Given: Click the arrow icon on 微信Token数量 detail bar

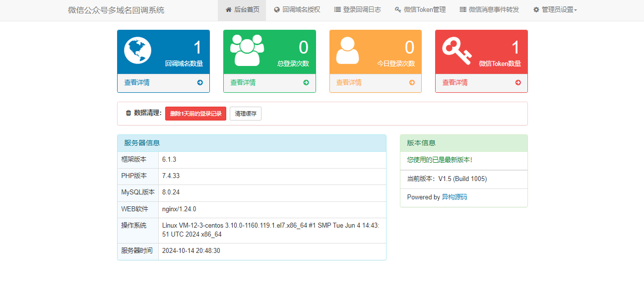Looking at the screenshot, I should click(517, 83).
